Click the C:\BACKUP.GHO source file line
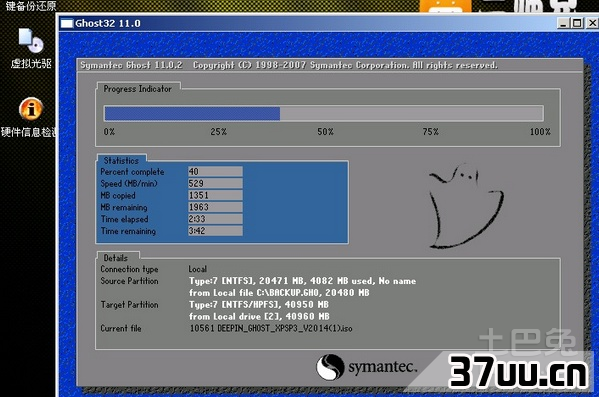Screen dimensions: 599x397 point(279,293)
